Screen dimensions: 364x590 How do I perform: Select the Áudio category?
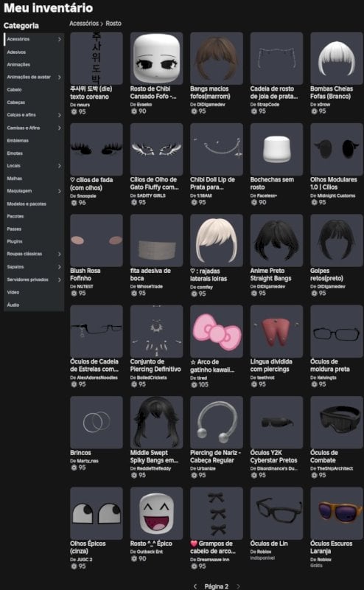13,305
